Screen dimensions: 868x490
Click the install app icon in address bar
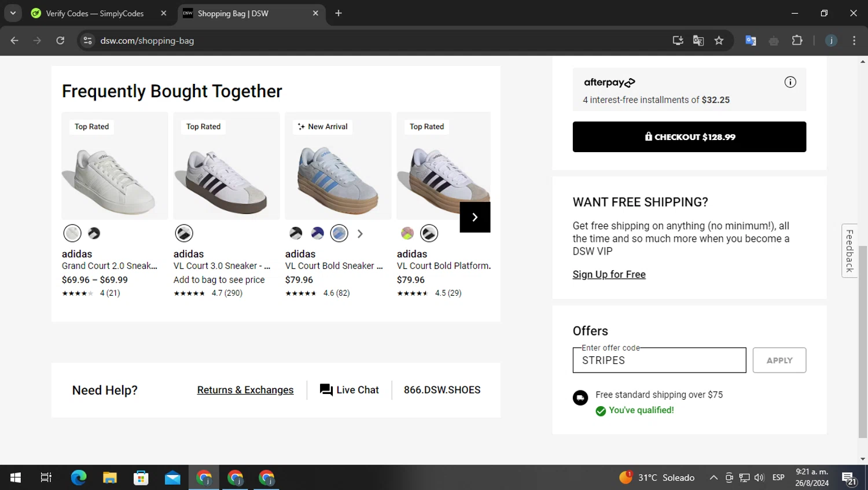click(x=678, y=40)
